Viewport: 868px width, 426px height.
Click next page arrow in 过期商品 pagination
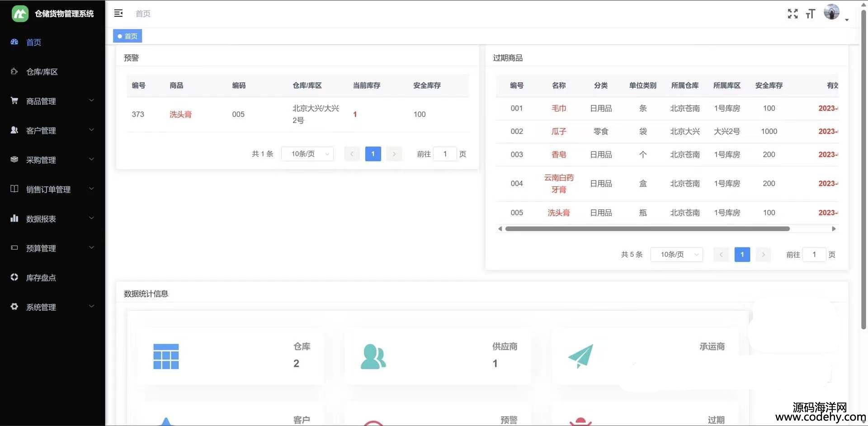click(763, 255)
